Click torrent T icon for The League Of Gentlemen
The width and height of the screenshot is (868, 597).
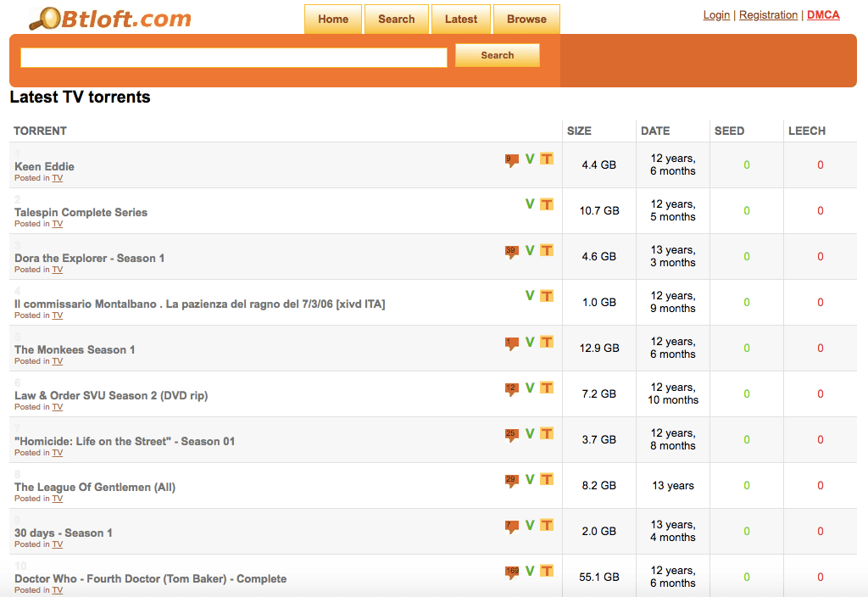click(547, 479)
